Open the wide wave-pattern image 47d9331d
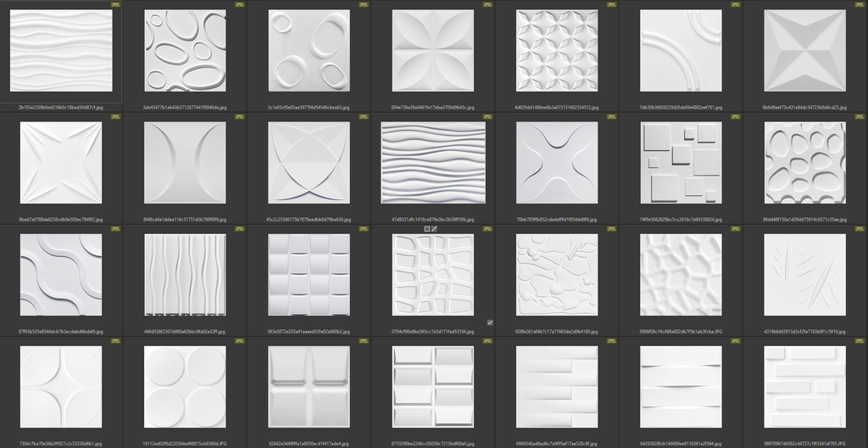The image size is (868, 448). [432, 162]
